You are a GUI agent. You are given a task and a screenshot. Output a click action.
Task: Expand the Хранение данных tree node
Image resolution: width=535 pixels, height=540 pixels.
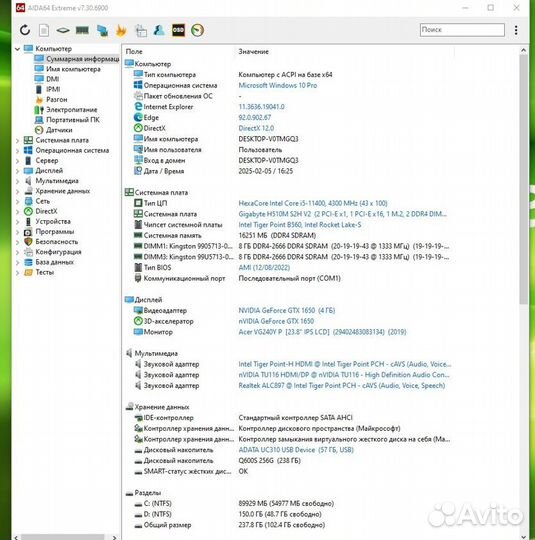pos(18,191)
